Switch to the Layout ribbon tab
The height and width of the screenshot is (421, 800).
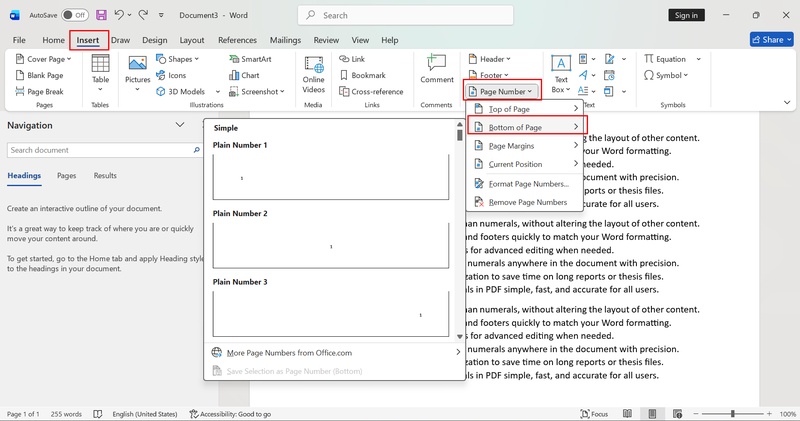click(192, 40)
